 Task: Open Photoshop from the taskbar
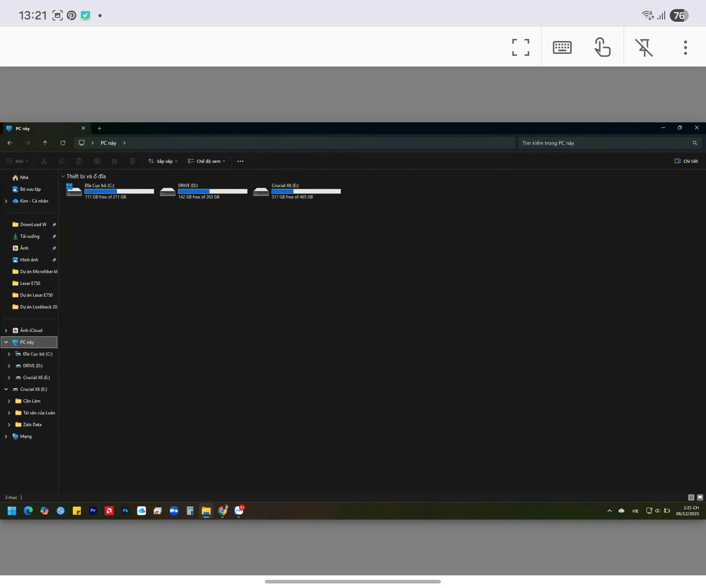(x=125, y=511)
